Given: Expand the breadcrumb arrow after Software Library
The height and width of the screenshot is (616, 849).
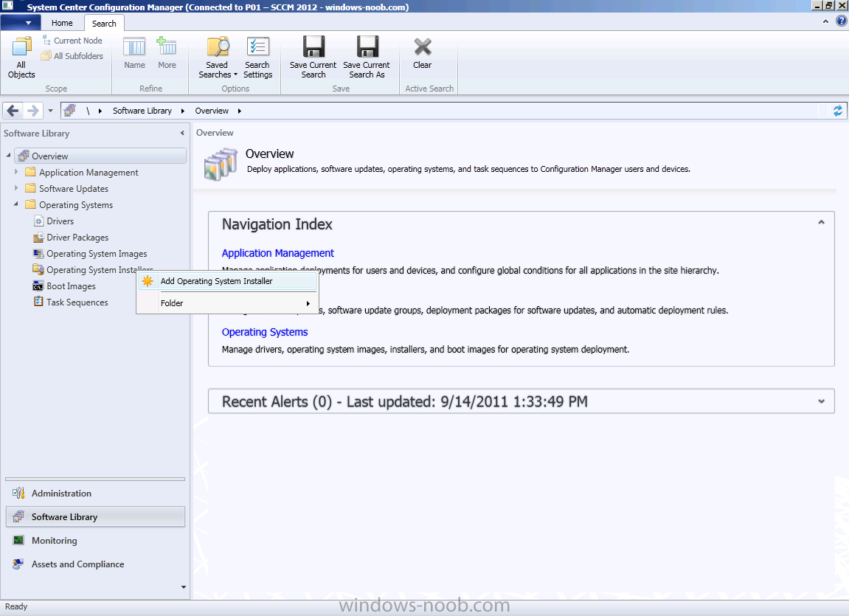Looking at the screenshot, I should click(183, 111).
